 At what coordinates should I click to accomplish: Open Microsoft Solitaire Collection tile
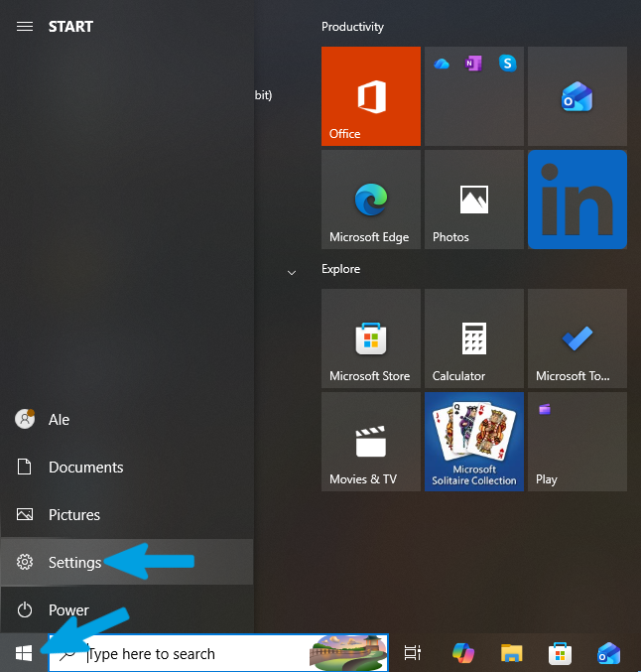tap(474, 442)
